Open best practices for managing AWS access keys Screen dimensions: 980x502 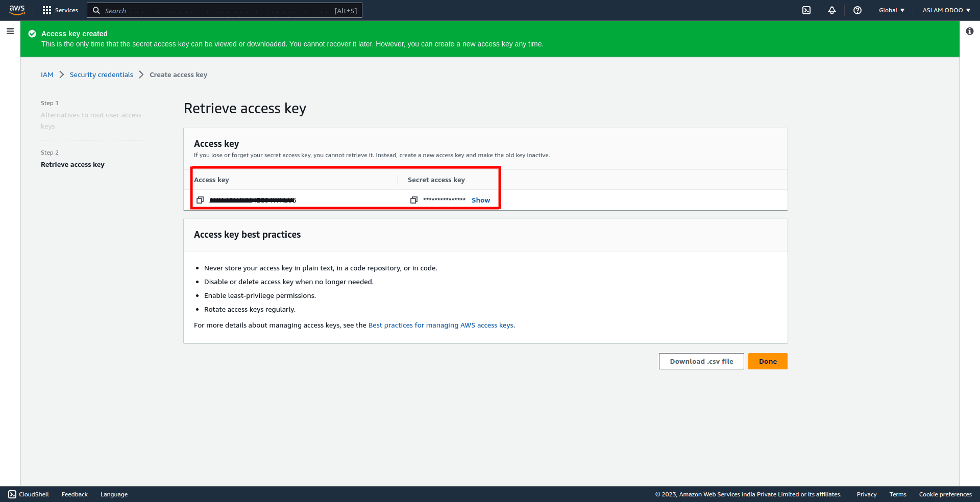441,325
